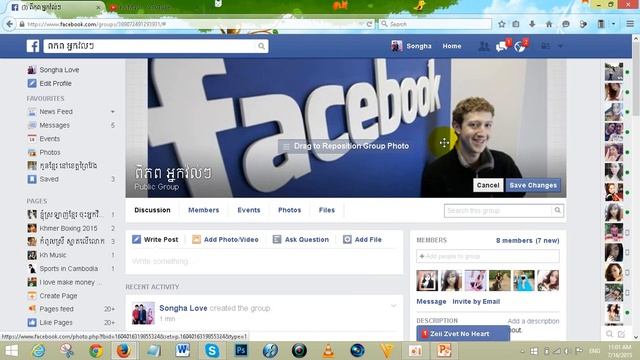This screenshot has width=640, height=360.
Task: Open Firefox downloads arrow icon
Action: coord(532,24)
